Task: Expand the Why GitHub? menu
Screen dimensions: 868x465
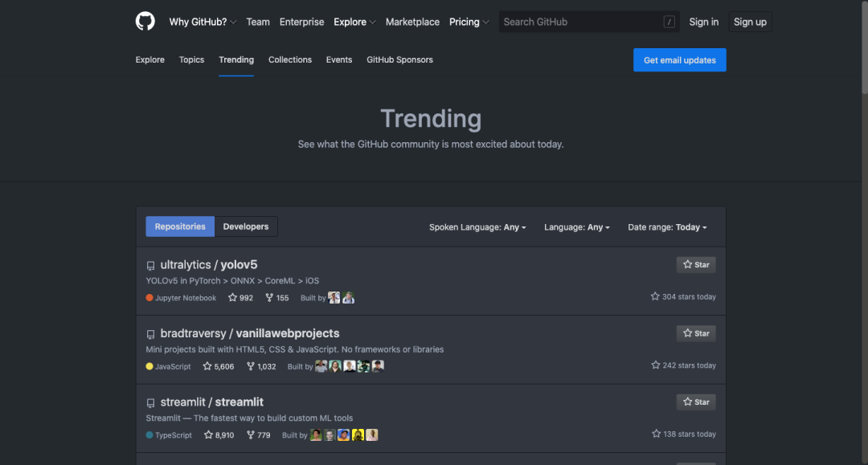Action: [x=203, y=22]
